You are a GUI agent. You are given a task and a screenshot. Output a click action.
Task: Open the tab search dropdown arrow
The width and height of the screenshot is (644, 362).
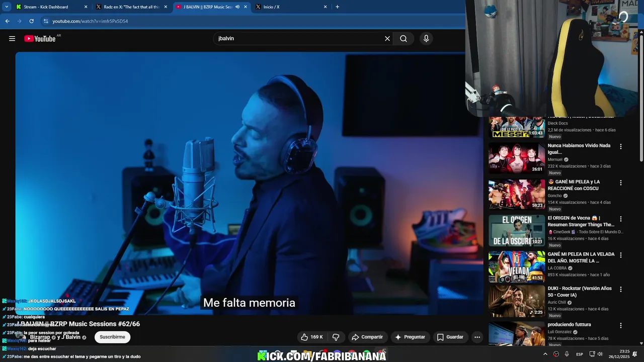click(7, 7)
